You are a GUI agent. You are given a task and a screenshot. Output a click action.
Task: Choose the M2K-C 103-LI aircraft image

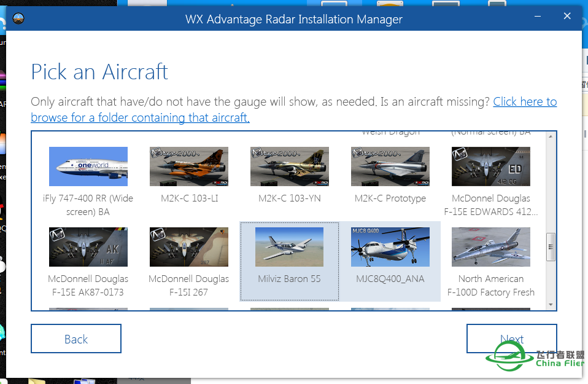[x=189, y=167]
